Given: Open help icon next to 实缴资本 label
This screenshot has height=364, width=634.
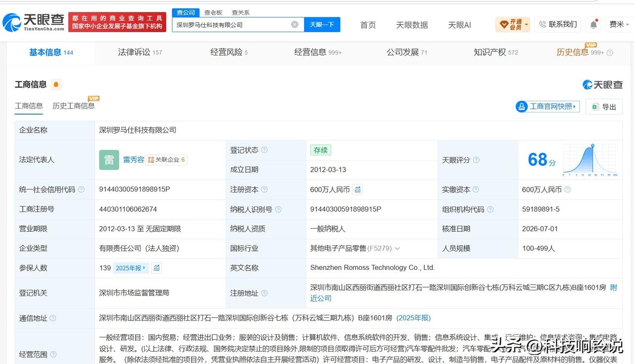Looking at the screenshot, I should (476, 190).
